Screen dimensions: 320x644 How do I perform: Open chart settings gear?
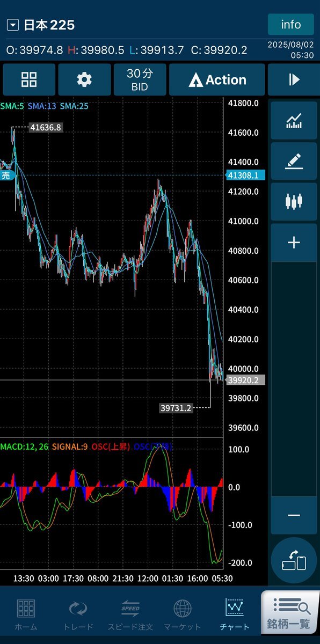84,79
